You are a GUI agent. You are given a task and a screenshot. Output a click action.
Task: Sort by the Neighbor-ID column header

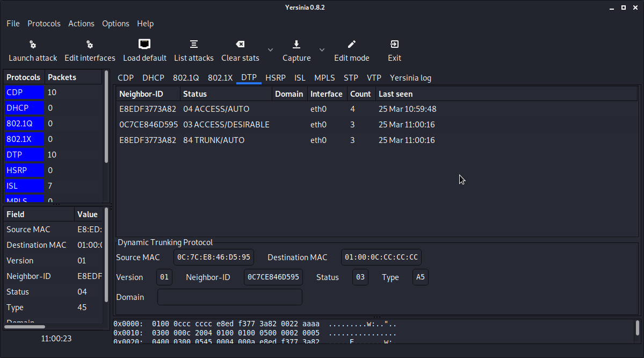coord(148,94)
